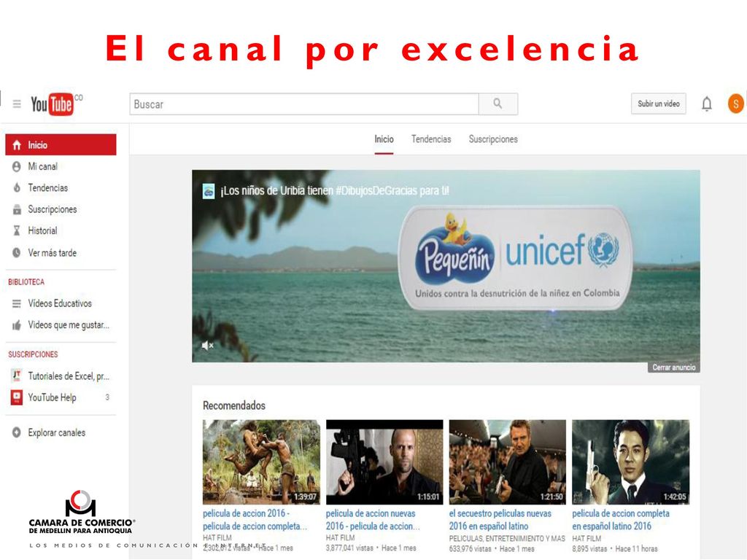Open the 1:42:05 video thumbnail

631,462
